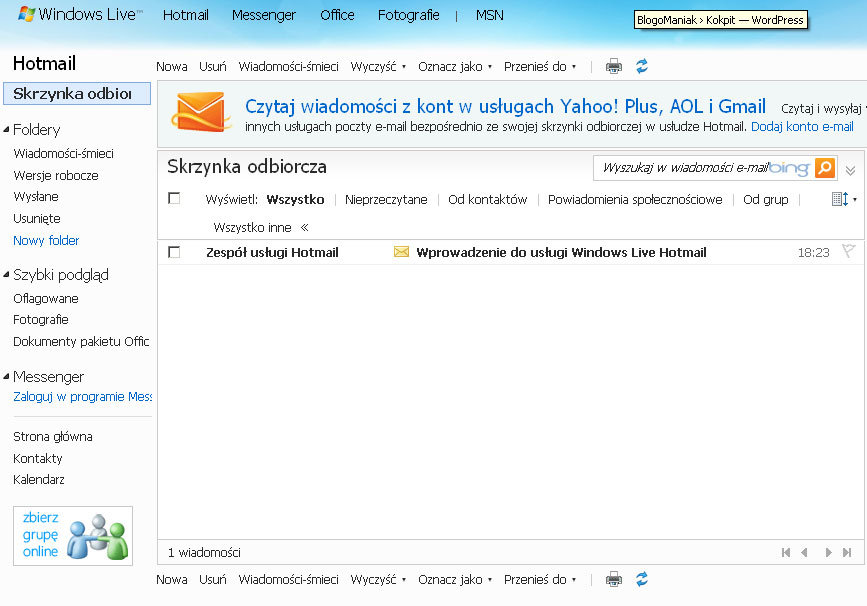This screenshot has height=606, width=867.
Task: Open top 'Przenieś do' dropdown
Action: [x=540, y=67]
